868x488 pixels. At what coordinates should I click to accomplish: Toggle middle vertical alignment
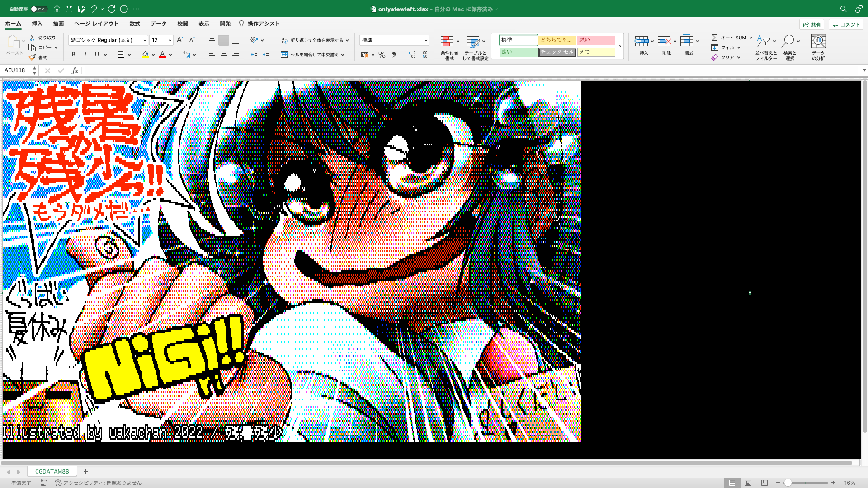pyautogui.click(x=224, y=40)
